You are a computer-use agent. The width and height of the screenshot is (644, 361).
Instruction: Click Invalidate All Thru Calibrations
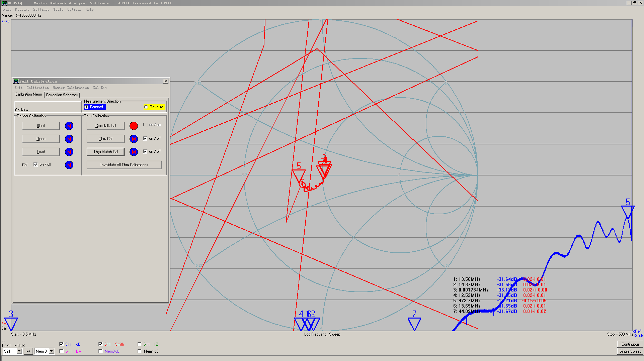click(x=124, y=165)
